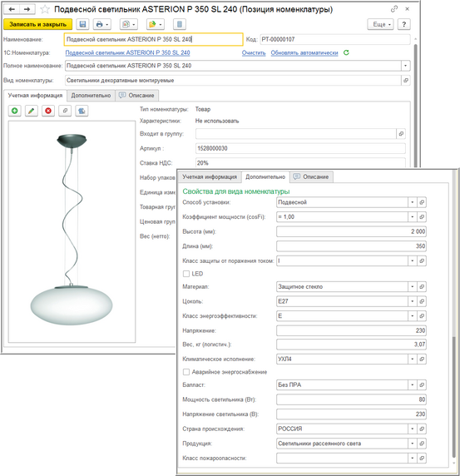Viewport: 460px width, 476px height.
Task: Go back with the left arrow button
Action: click(12, 9)
